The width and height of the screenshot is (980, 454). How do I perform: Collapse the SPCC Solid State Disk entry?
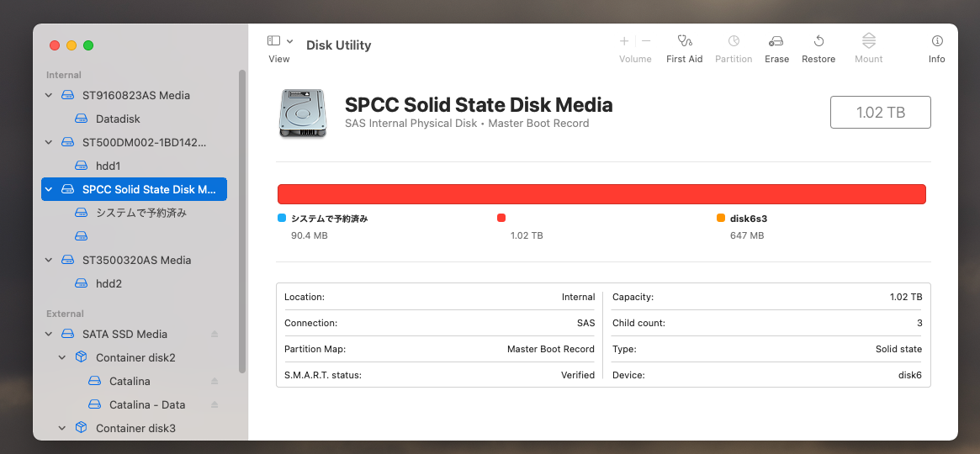click(49, 190)
